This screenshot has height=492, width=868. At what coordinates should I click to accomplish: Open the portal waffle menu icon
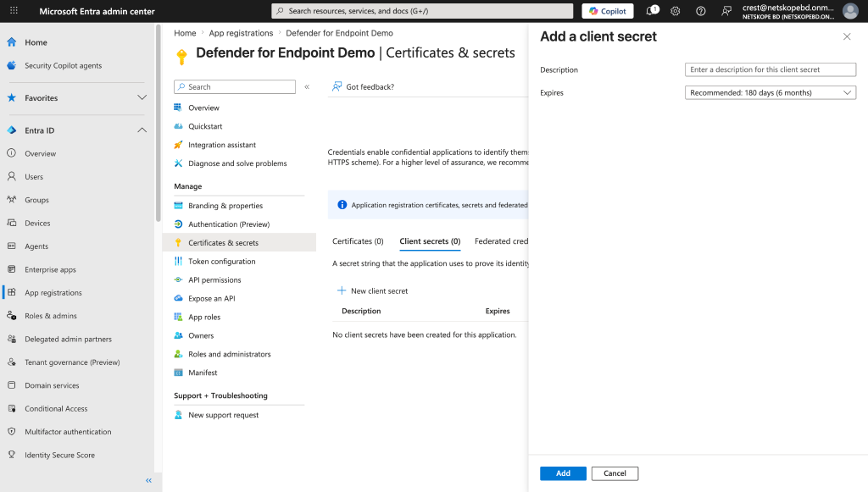[14, 10]
